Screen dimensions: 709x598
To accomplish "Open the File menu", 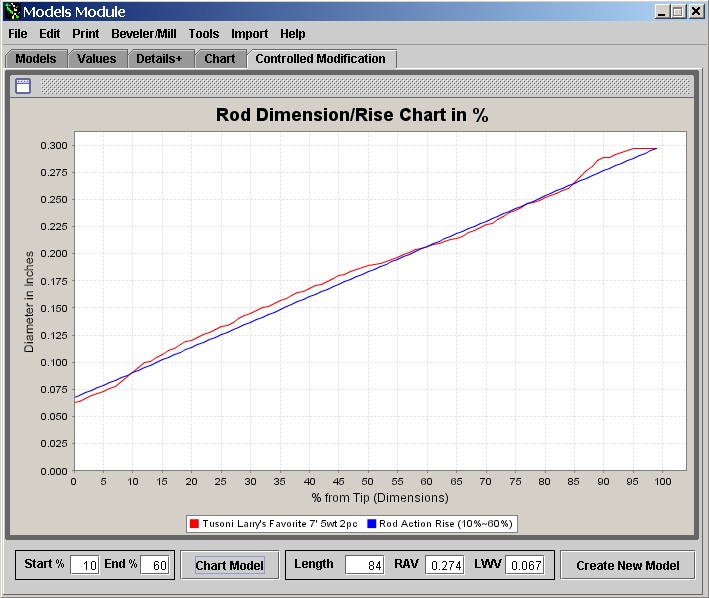I will pos(18,34).
